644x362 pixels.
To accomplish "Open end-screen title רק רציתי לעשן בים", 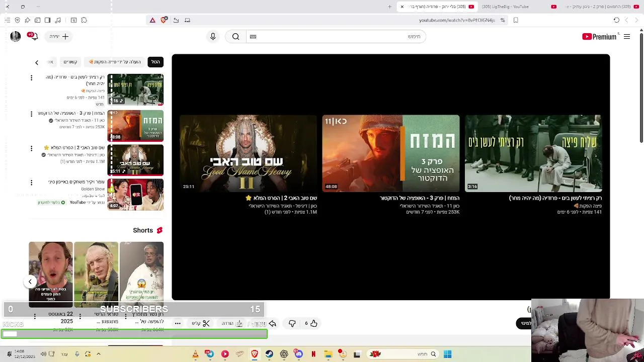I will click(x=555, y=198).
